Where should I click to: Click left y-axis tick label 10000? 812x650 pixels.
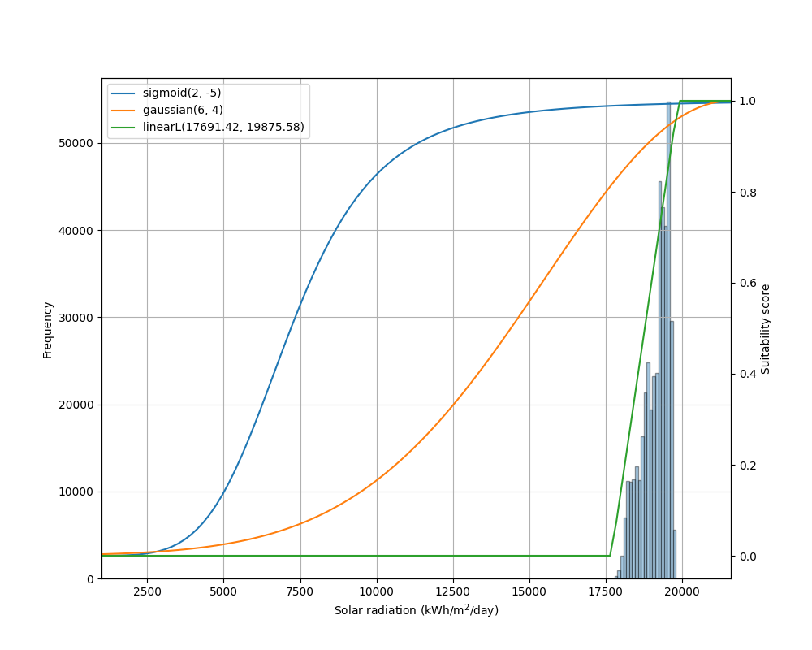[x=76, y=492]
